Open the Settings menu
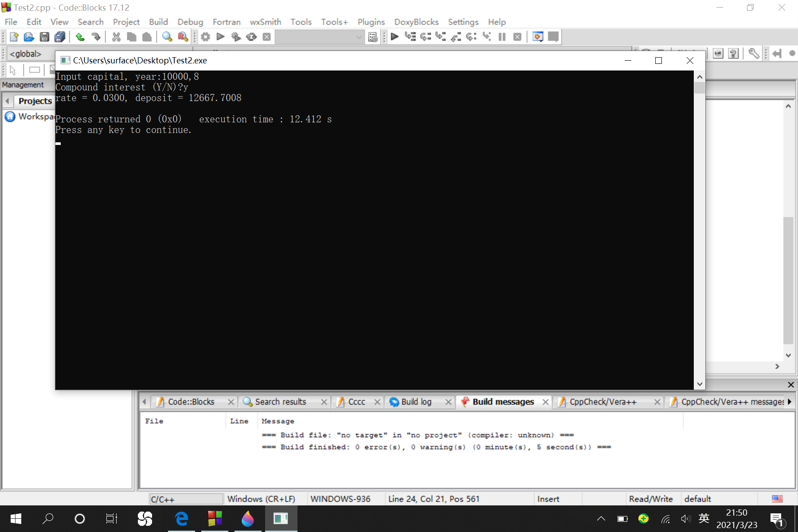798x532 pixels. (x=463, y=22)
